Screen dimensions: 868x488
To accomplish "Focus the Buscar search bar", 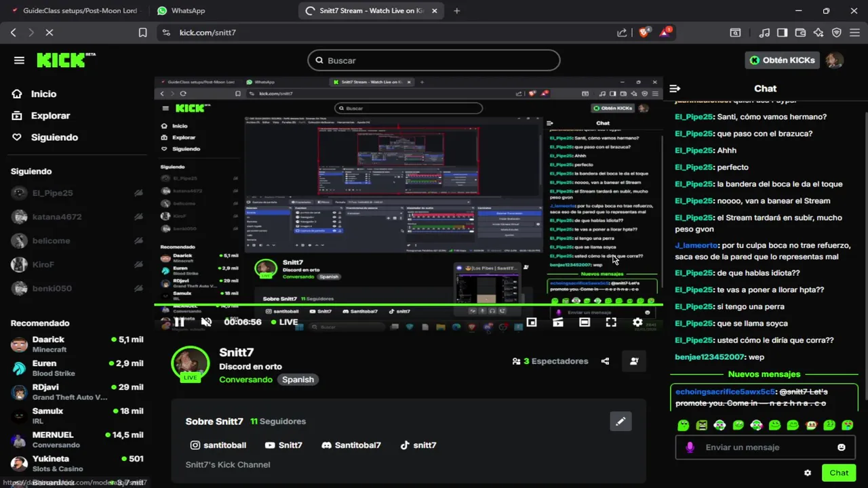I will 434,60.
